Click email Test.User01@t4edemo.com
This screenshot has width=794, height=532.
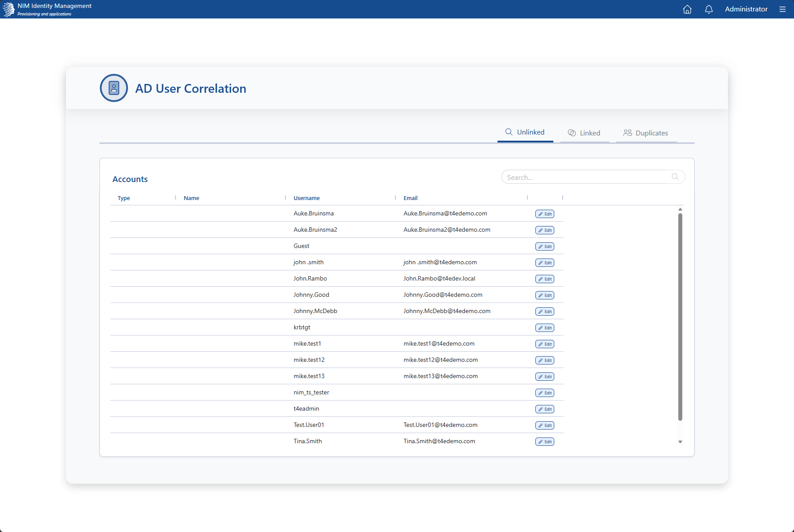(x=440, y=425)
